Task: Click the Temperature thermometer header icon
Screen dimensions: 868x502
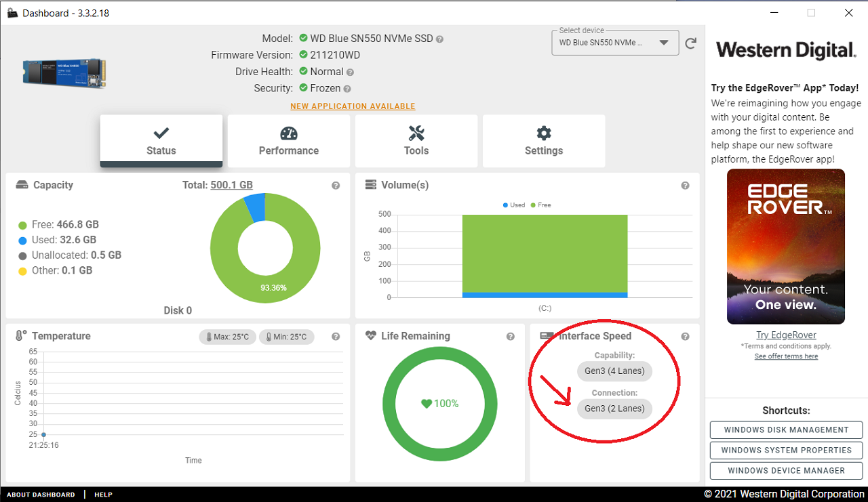Action: (x=21, y=335)
